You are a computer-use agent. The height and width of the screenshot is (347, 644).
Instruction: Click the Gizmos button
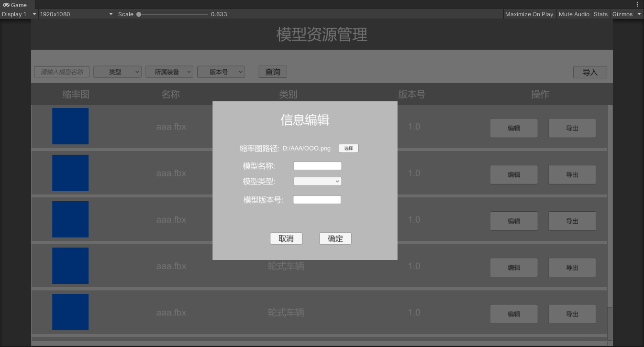click(x=622, y=14)
